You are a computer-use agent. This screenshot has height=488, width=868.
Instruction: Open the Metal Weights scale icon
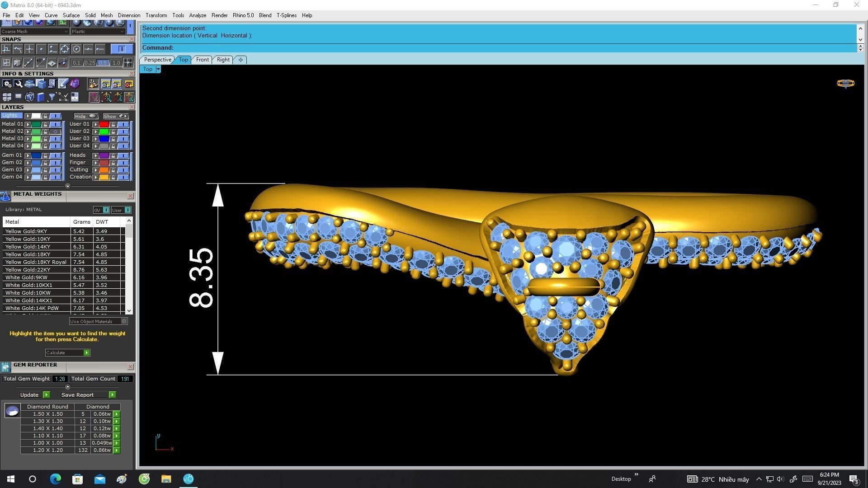(x=5, y=196)
